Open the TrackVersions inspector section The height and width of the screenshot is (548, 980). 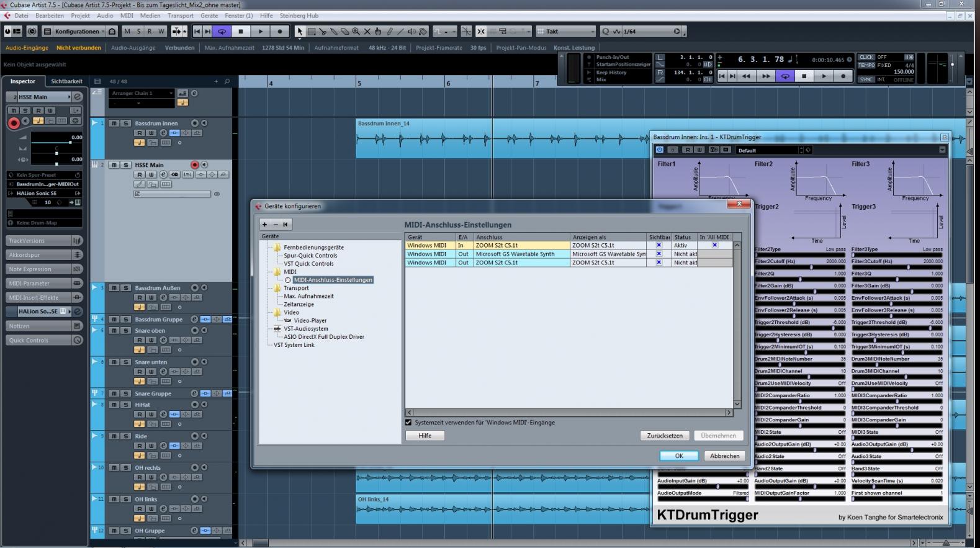coord(45,241)
